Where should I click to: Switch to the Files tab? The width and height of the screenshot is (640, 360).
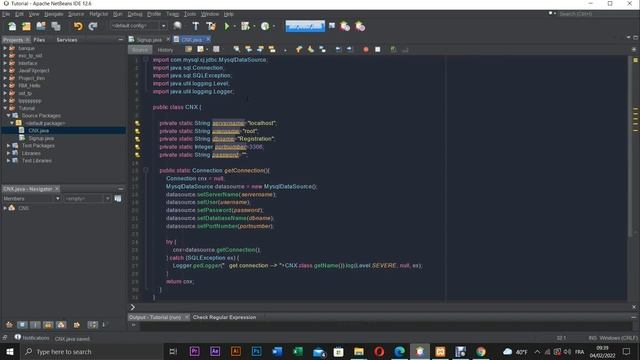click(x=39, y=40)
